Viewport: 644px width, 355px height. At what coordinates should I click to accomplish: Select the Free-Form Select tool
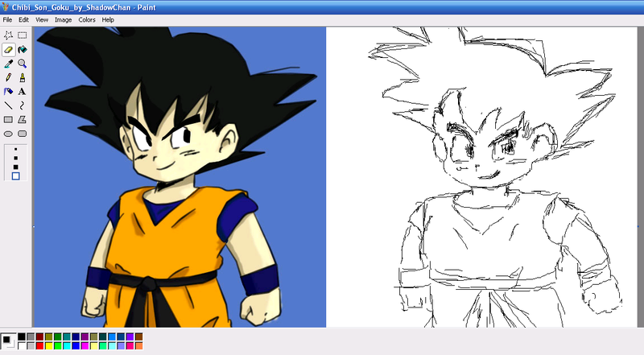click(x=8, y=35)
